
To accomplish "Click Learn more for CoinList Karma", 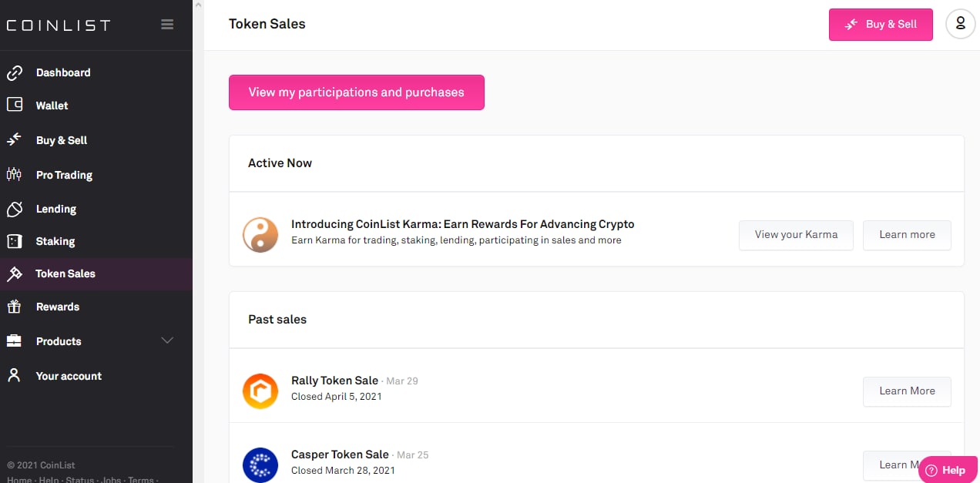I will [907, 235].
